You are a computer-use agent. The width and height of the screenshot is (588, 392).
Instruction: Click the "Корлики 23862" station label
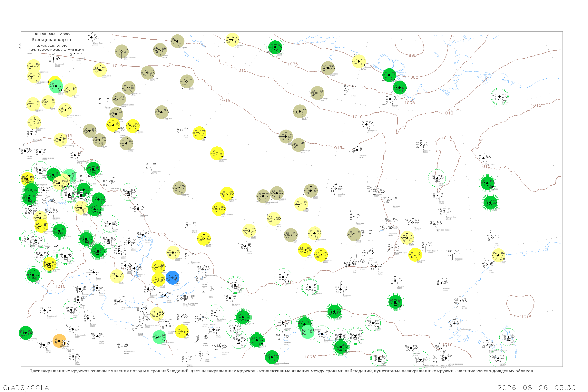(76, 96)
